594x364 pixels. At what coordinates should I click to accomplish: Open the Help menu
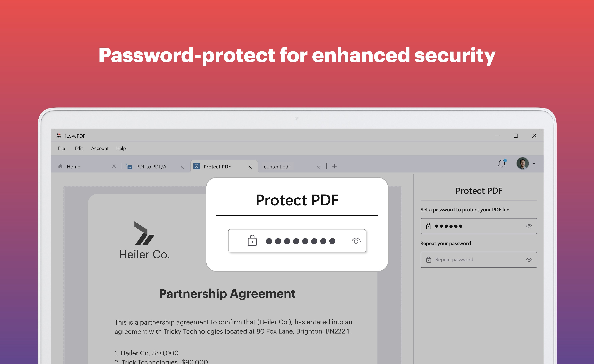[121, 148]
